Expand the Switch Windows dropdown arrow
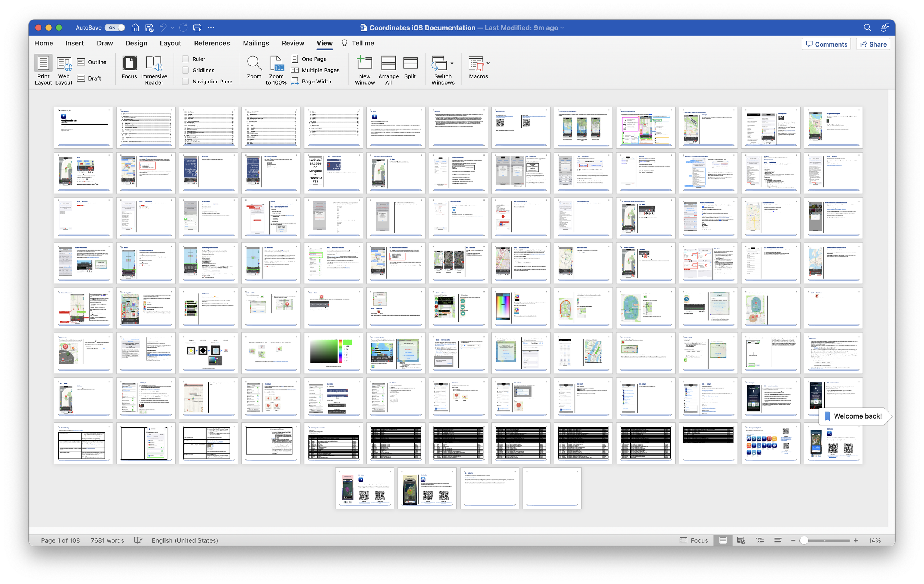Viewport: 924px width, 584px height. tap(452, 63)
